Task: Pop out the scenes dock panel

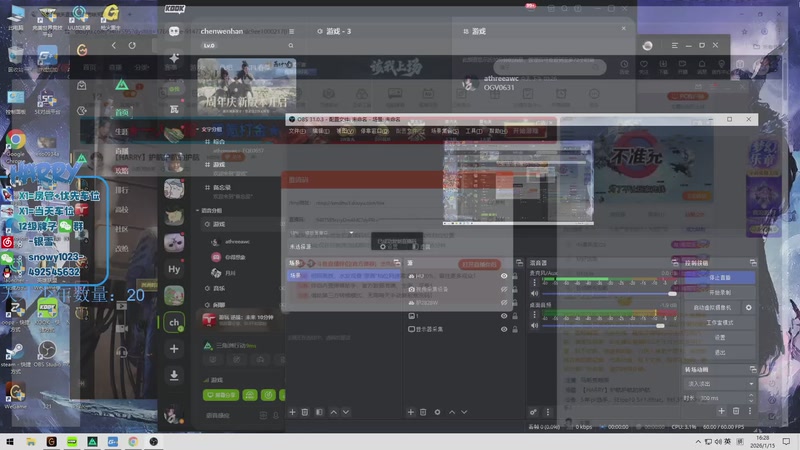Action: click(x=397, y=263)
